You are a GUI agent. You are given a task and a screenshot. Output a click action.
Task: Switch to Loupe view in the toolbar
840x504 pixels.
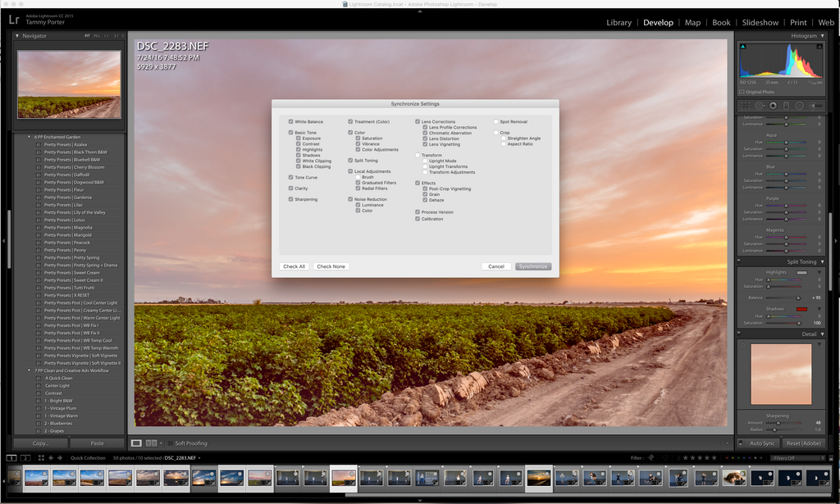click(136, 443)
